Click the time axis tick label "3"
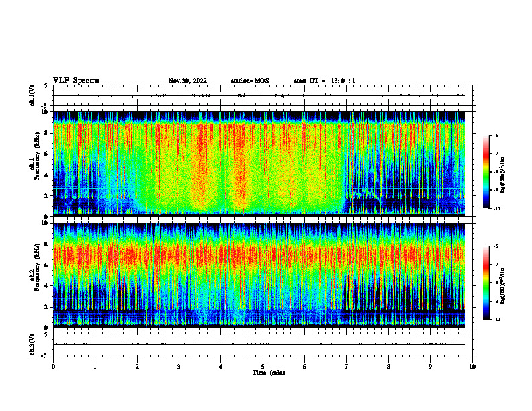This screenshot has width=532, height=411. [x=179, y=367]
